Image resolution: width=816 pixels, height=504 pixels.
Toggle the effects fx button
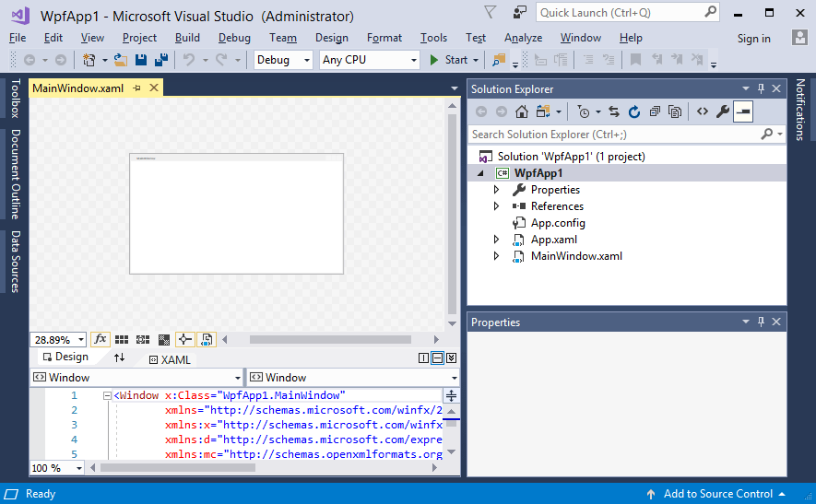pos(101,340)
